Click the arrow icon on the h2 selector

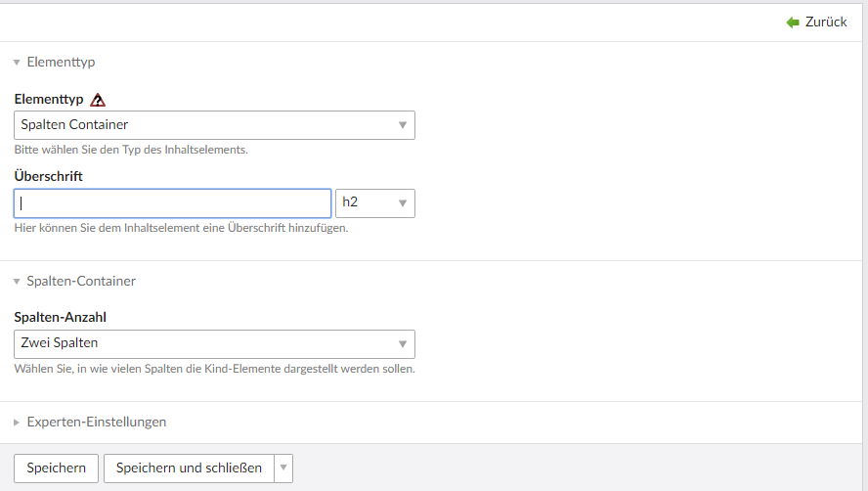point(403,203)
